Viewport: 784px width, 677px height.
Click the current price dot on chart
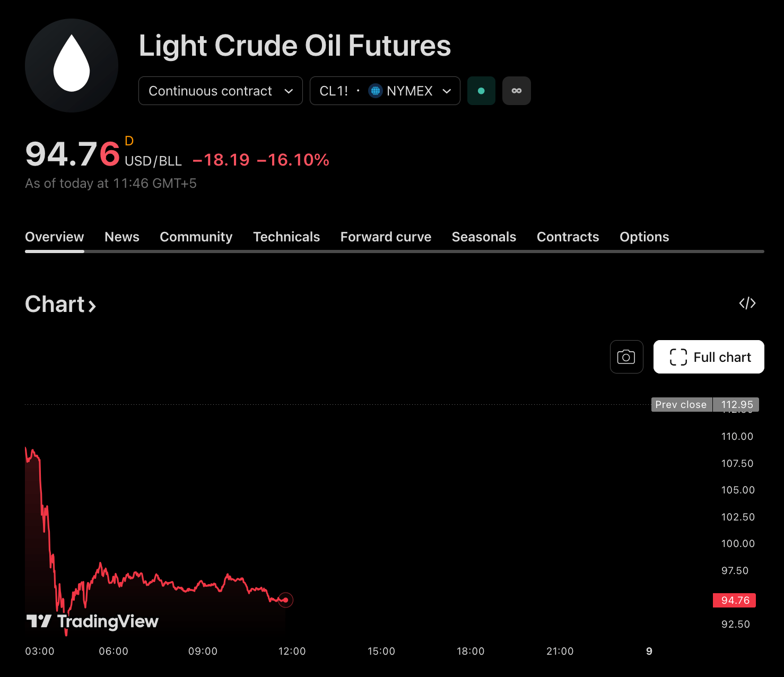pyautogui.click(x=286, y=600)
